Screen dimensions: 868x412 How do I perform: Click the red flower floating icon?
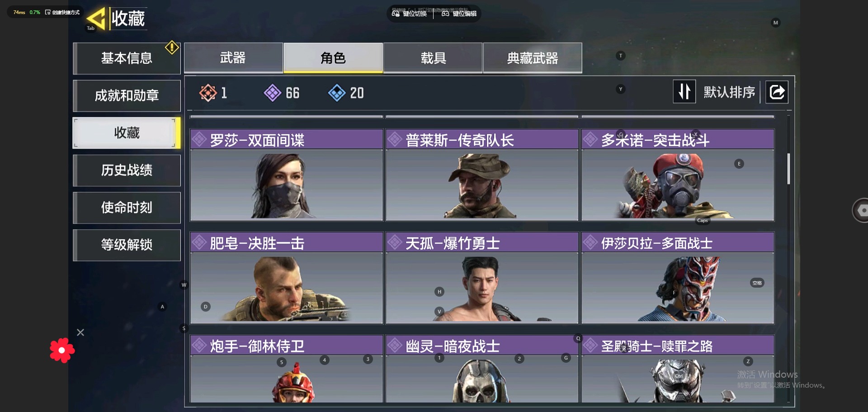pos(62,350)
